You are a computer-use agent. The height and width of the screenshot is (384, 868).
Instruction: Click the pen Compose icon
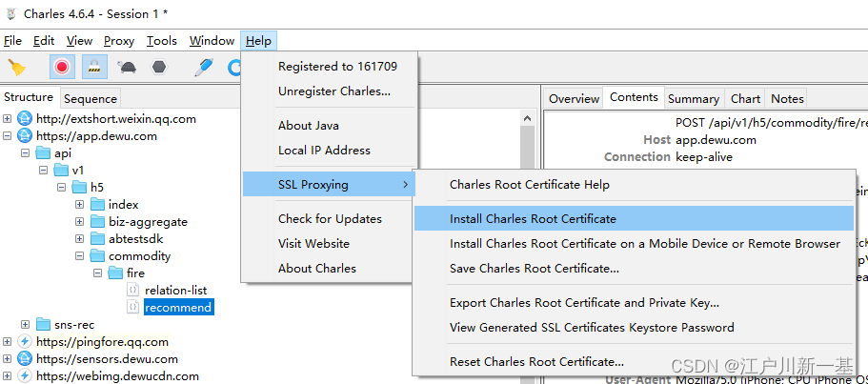203,68
